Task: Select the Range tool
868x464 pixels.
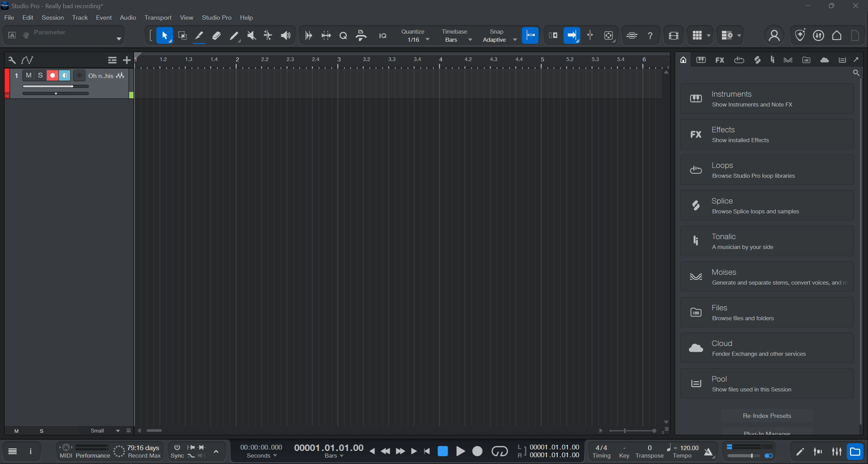Action: (182, 35)
